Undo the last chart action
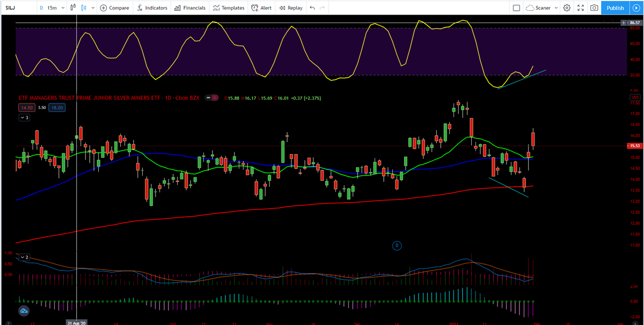The image size is (644, 325). click(x=312, y=8)
